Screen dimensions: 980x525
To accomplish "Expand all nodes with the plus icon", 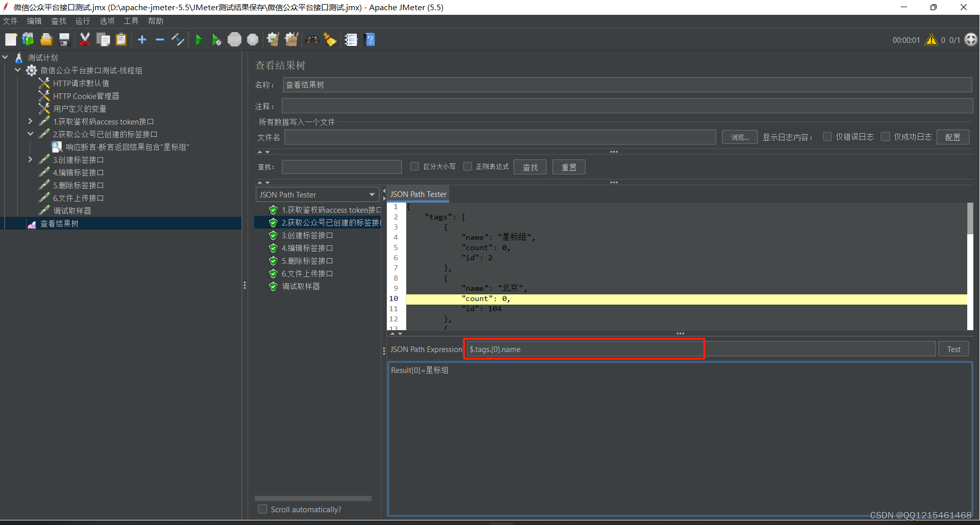I will [142, 40].
